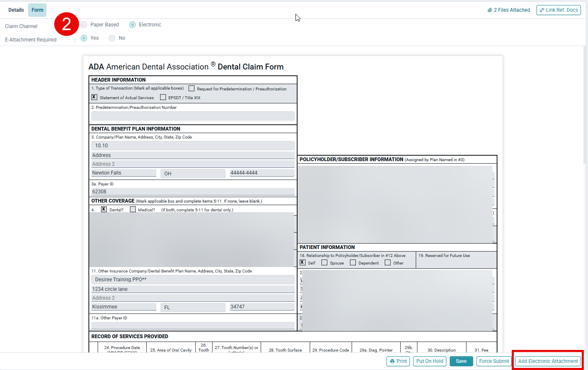Screen dimensions: 588x370
Task: Mark the Spouse relationship checkbox
Action: click(x=324, y=262)
